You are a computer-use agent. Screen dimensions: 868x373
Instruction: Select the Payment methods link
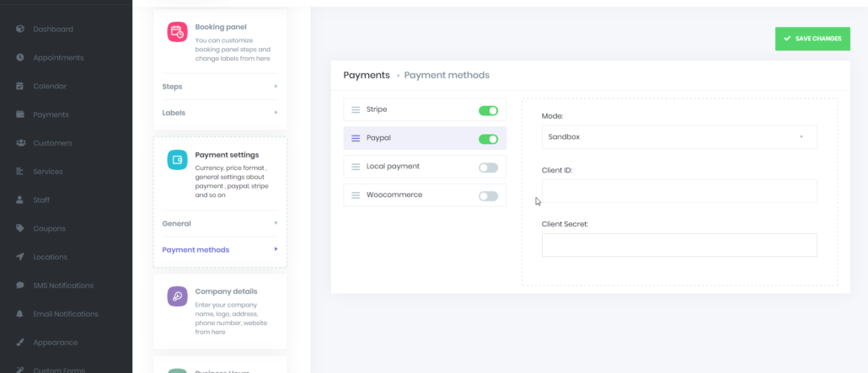pos(196,249)
